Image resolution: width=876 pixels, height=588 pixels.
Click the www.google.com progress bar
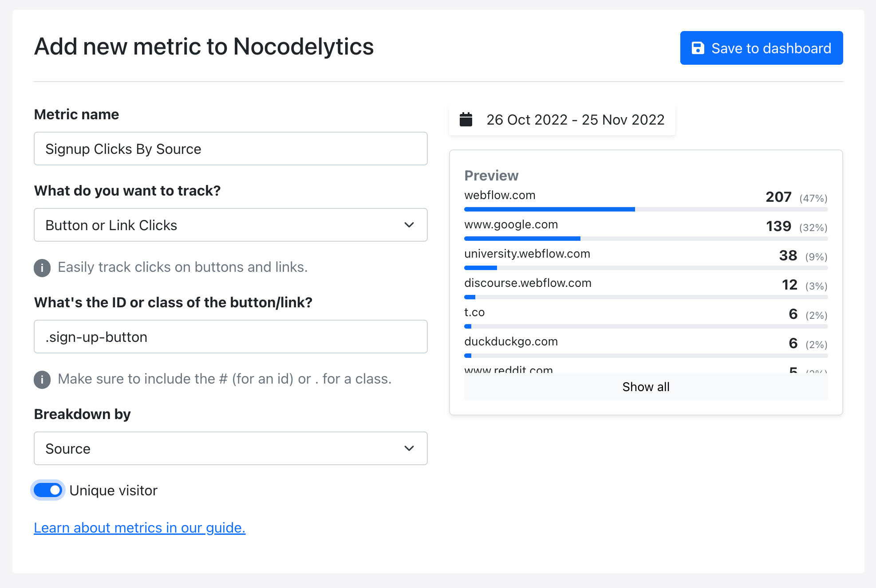(x=646, y=239)
